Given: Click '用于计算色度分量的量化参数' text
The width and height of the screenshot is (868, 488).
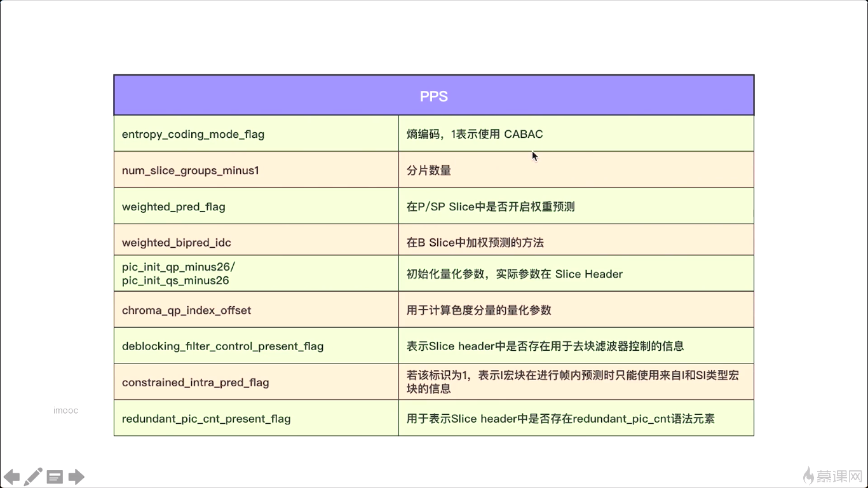Looking at the screenshot, I should click(x=479, y=310).
